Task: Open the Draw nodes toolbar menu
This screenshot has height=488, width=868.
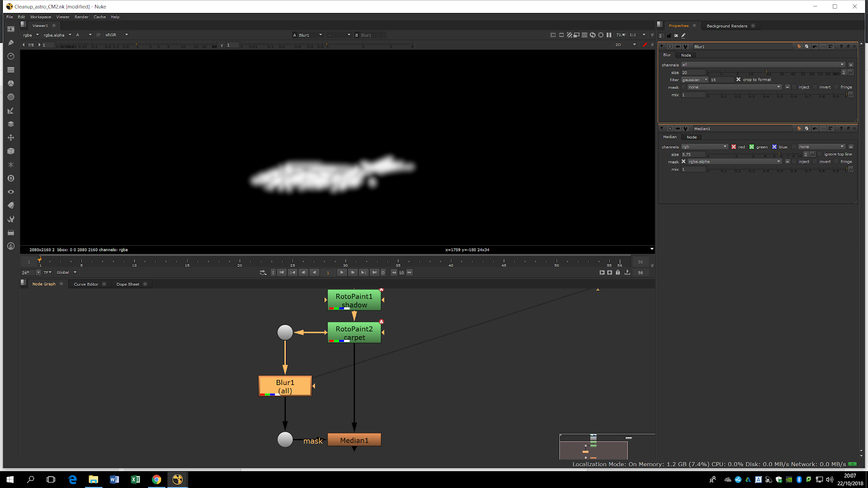Action: coord(10,43)
